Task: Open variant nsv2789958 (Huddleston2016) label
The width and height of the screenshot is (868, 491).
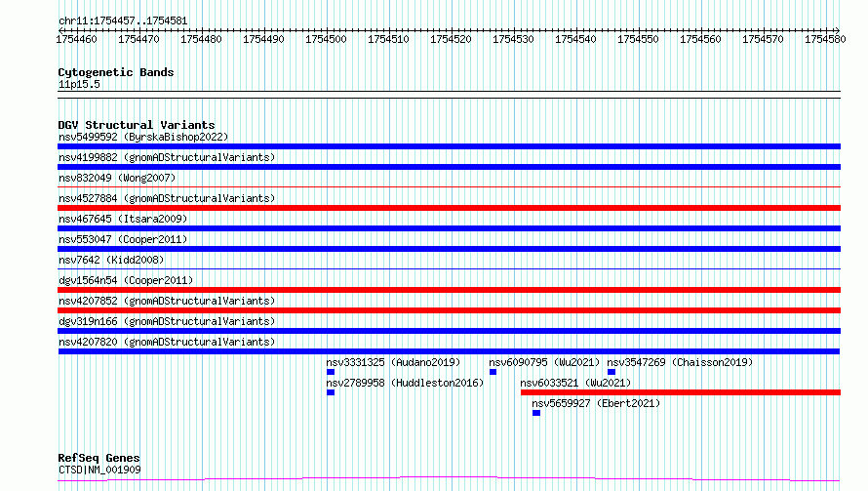Action: click(405, 383)
